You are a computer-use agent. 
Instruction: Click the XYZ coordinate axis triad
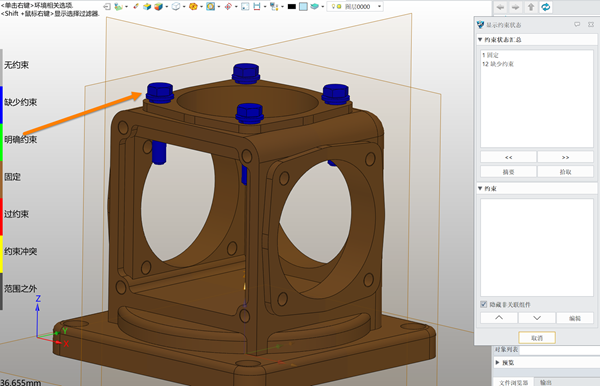[x=51, y=321]
